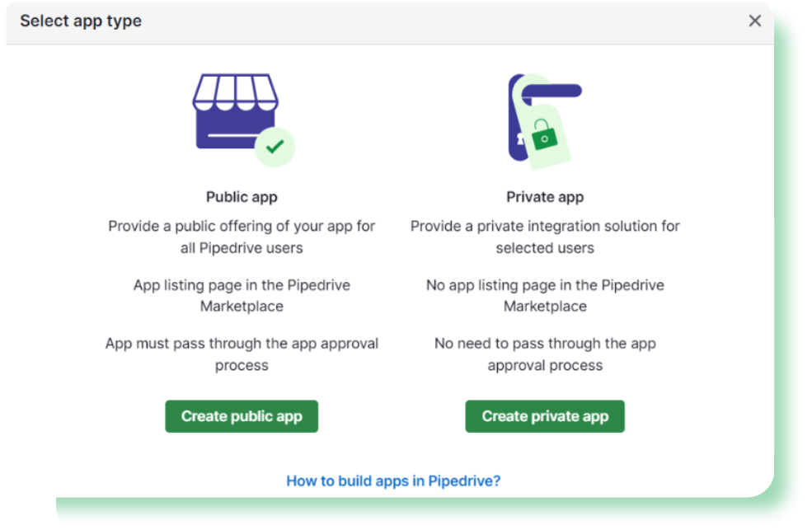The image size is (812, 530).
Task: Click the private integration solution description
Action: coord(545,237)
